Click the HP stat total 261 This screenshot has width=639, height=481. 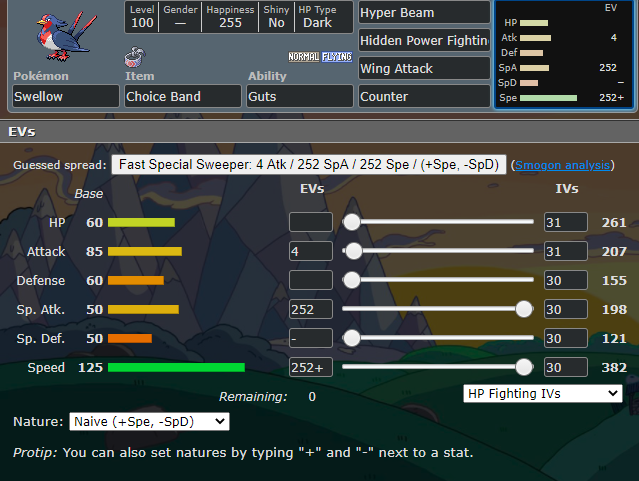tap(614, 223)
